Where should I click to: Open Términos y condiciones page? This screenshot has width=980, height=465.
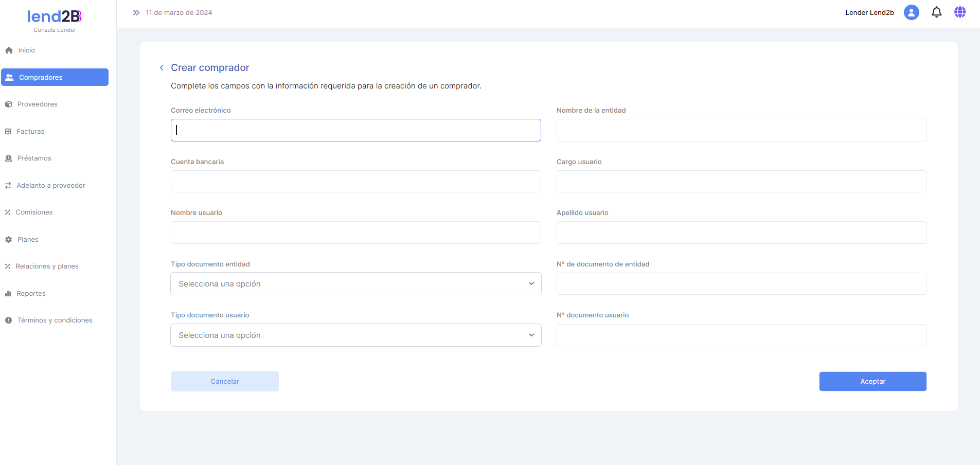(x=55, y=320)
